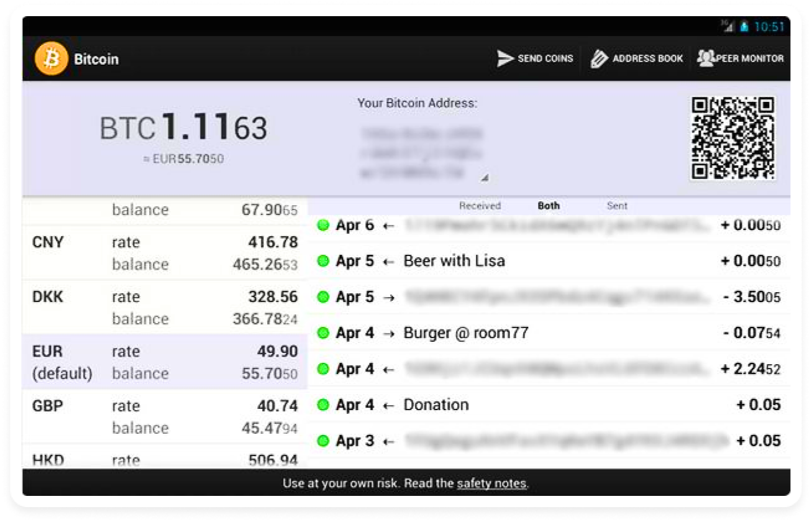Open the Burger @ room77 transaction
812x522 pixels.
click(x=549, y=333)
